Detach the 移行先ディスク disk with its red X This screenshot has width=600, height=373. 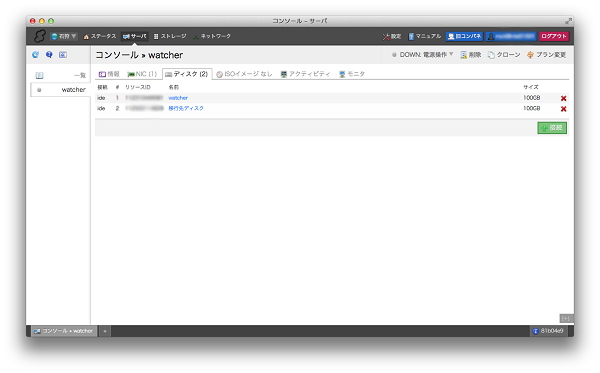coord(563,109)
